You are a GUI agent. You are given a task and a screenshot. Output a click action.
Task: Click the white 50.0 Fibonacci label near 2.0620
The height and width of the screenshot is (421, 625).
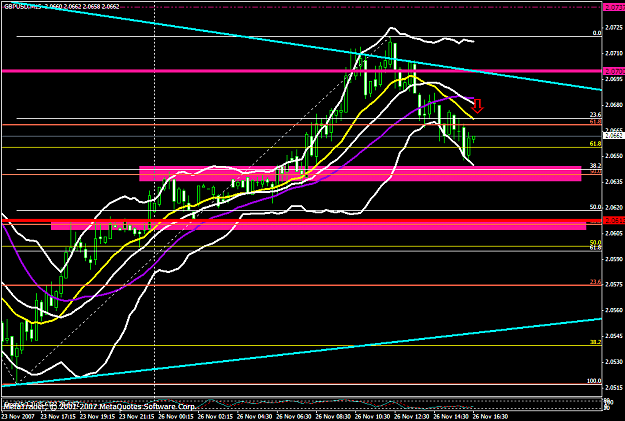596,207
